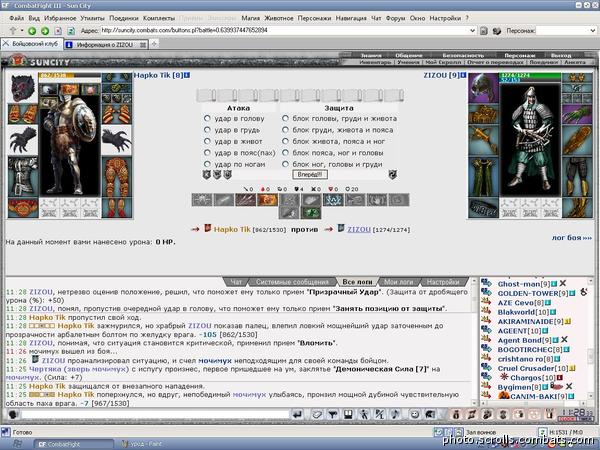The width and height of the screenshot is (600, 450).
Task: Click the Refresh page icon beside Адрес
Action: 71,31
